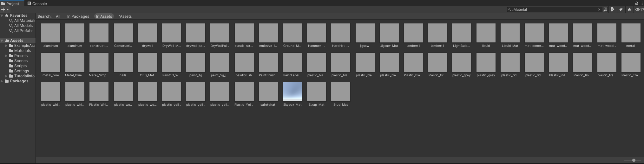
Task: Open the Scenes folder in the tree
Action: 18,61
